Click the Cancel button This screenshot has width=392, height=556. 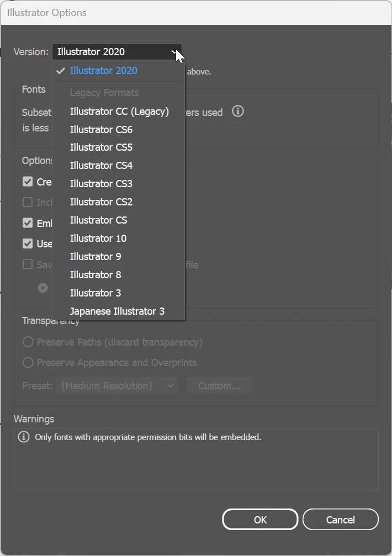340,520
